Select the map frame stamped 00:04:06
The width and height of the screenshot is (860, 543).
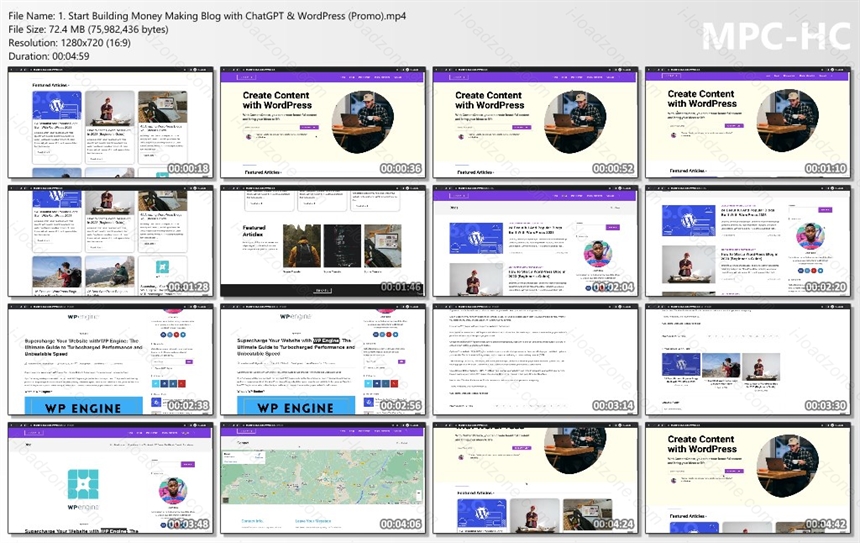click(323, 478)
